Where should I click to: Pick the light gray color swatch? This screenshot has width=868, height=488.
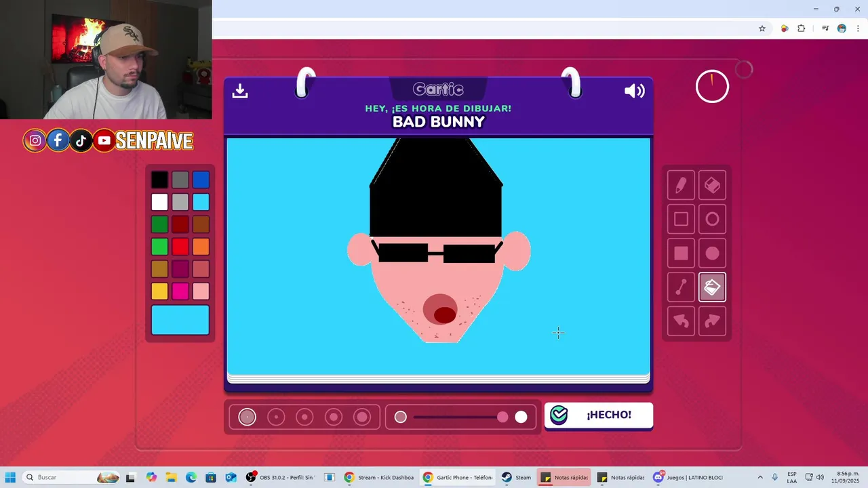tap(180, 202)
